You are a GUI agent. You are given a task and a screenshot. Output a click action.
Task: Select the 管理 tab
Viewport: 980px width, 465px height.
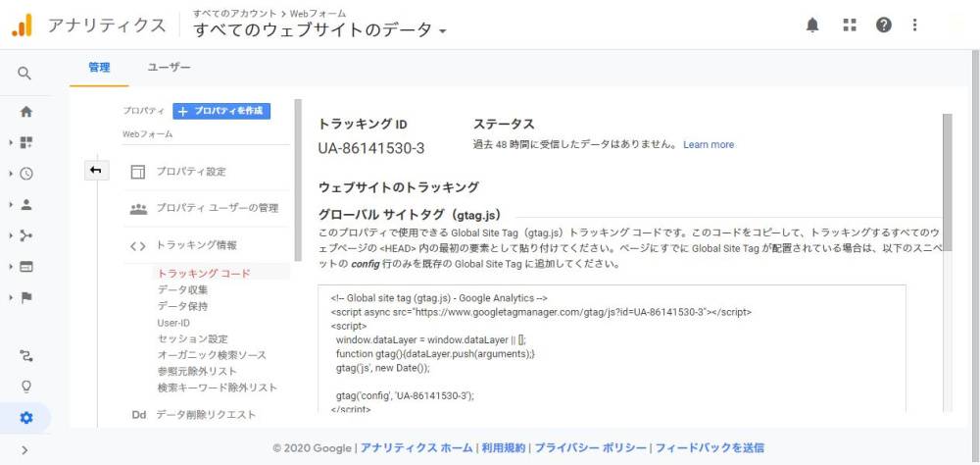point(99,68)
